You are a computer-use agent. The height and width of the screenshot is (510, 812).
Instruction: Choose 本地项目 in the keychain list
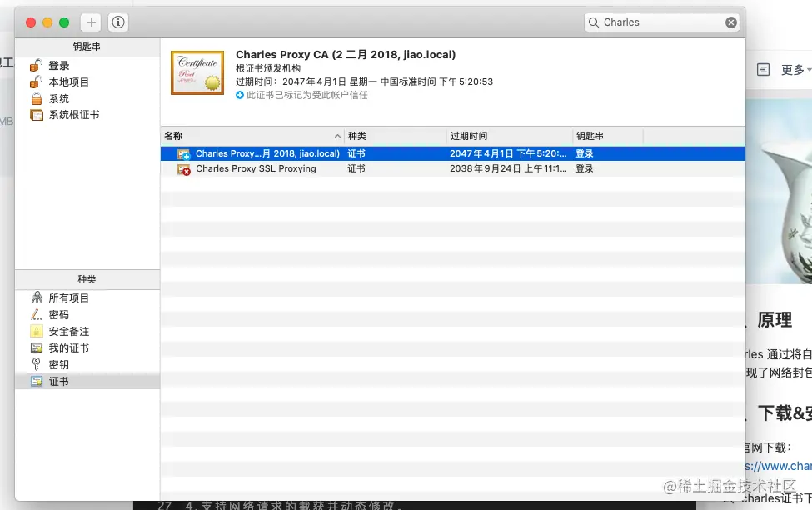[x=69, y=82]
